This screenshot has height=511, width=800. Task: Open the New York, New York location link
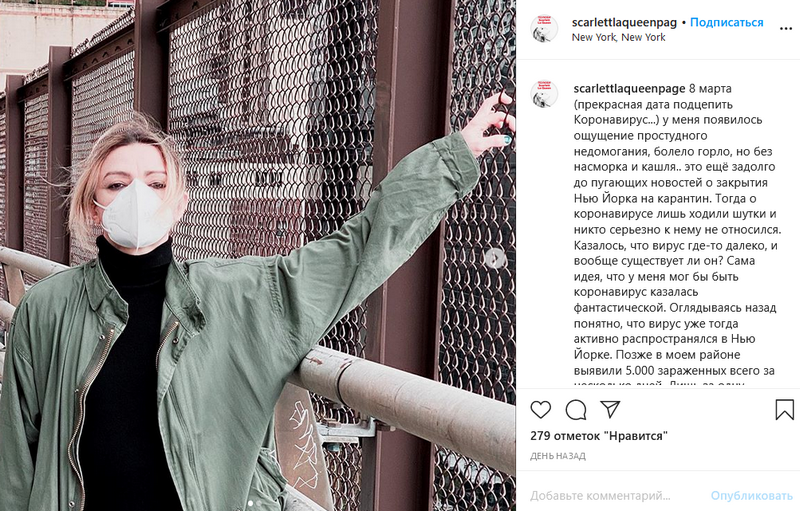pyautogui.click(x=618, y=37)
